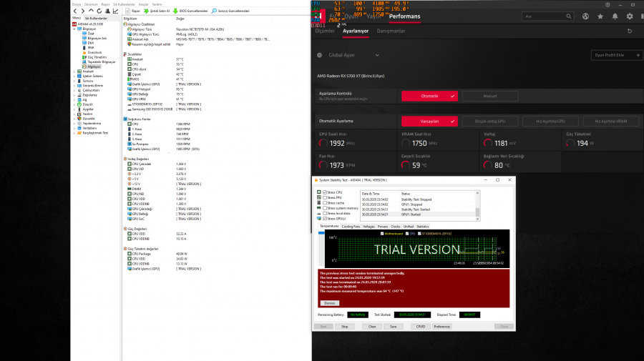Click the AIDA64 user profile toolbar icon
This screenshot has width=644, height=361.
pos(107,11)
